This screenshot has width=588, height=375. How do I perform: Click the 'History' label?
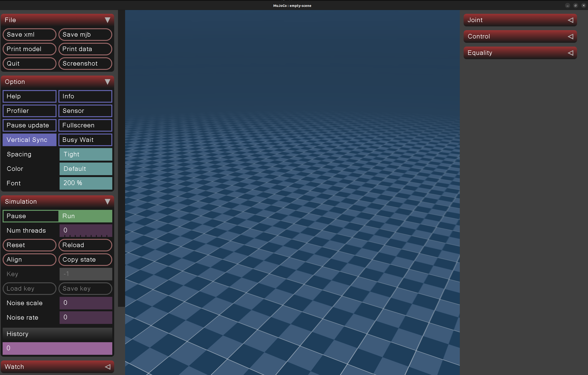click(x=18, y=334)
